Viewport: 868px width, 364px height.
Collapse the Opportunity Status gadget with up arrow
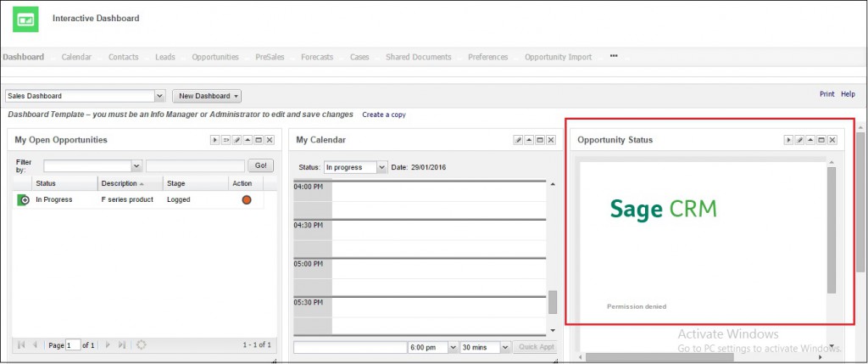[810, 140]
